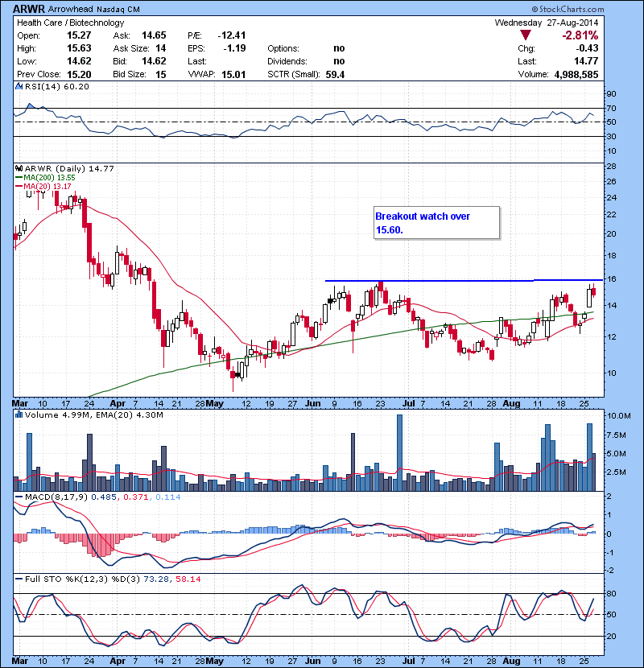Click the -2.81% percent change value

click(580, 35)
